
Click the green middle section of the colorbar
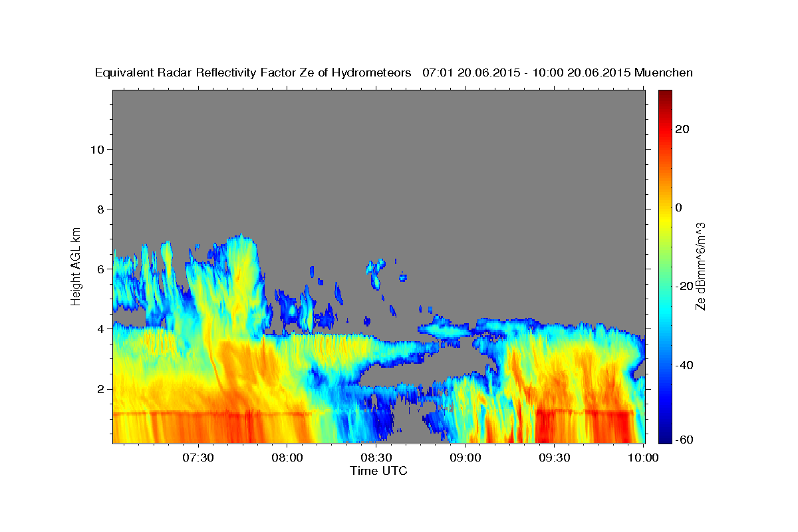coord(665,266)
